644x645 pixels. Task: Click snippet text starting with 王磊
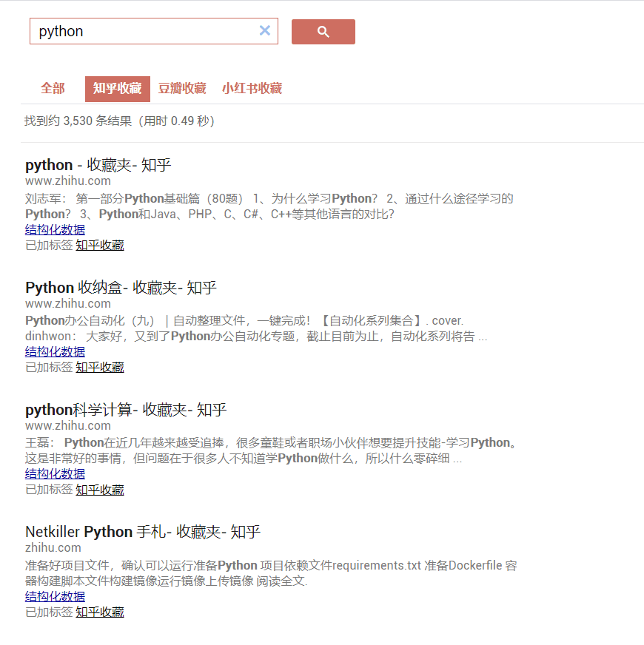click(271, 450)
